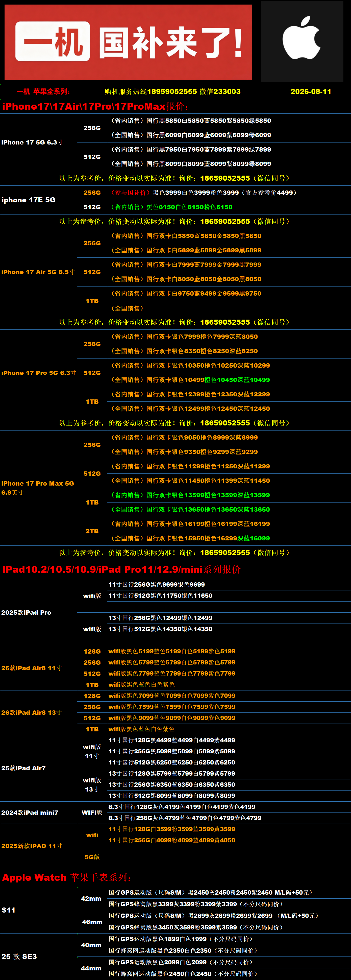This screenshot has height=980, width=351.
Task: Click the white Apple logo
Action: pos(301,38)
